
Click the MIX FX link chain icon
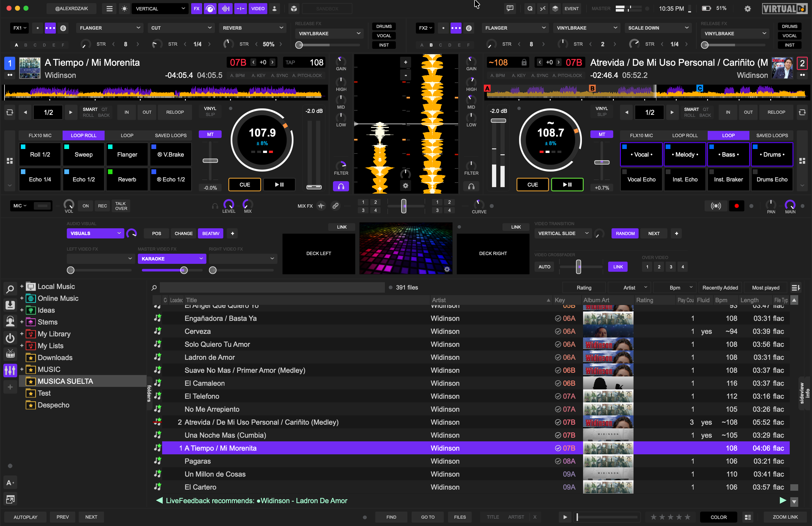point(336,206)
